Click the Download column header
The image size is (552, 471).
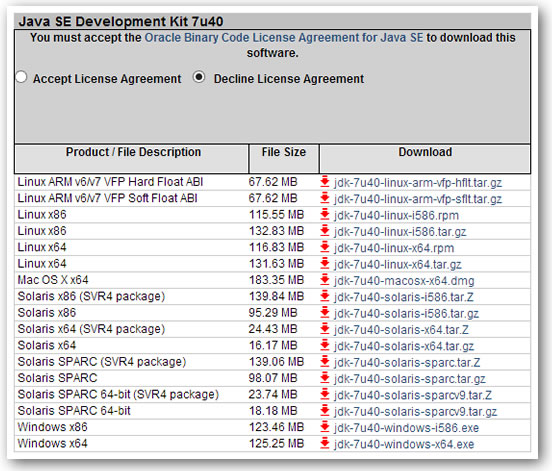425,158
